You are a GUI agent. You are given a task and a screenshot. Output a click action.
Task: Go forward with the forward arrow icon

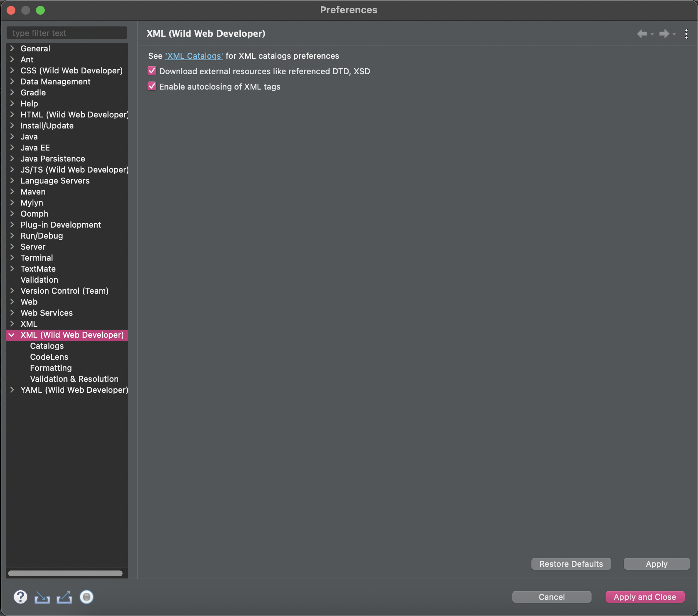coord(664,34)
